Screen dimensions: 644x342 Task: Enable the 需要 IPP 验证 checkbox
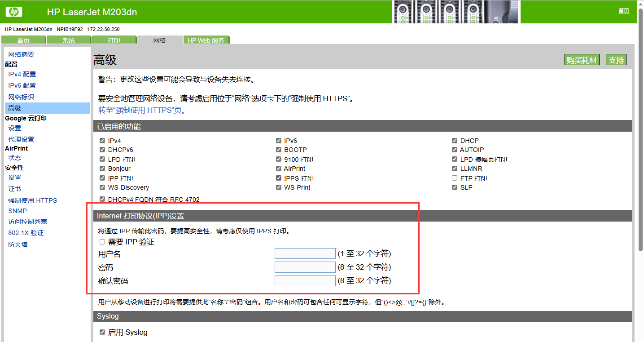[x=102, y=242]
